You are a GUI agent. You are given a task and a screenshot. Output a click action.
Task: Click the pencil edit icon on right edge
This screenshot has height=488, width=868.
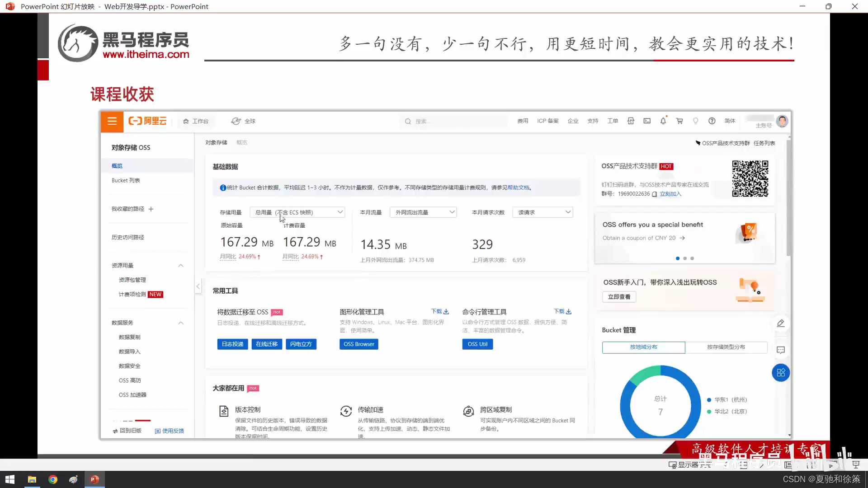click(x=781, y=323)
